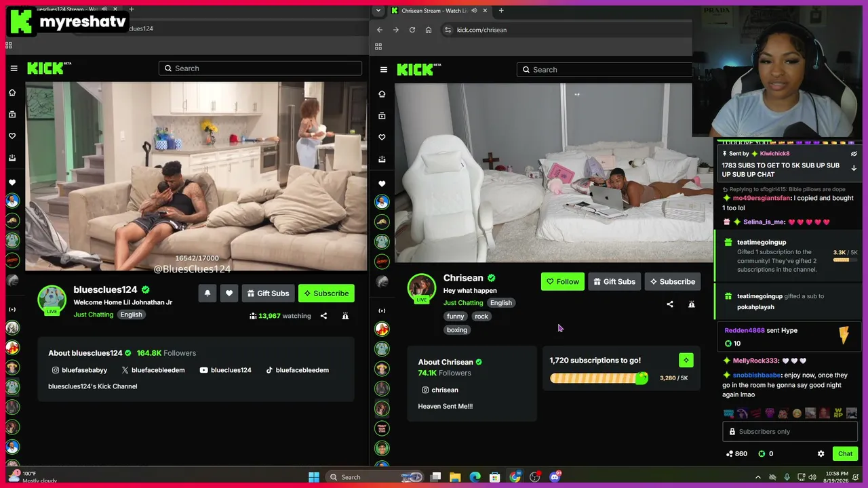Image resolution: width=868 pixels, height=488 pixels.
Task: Open Discord from the taskbar
Action: coord(555,476)
